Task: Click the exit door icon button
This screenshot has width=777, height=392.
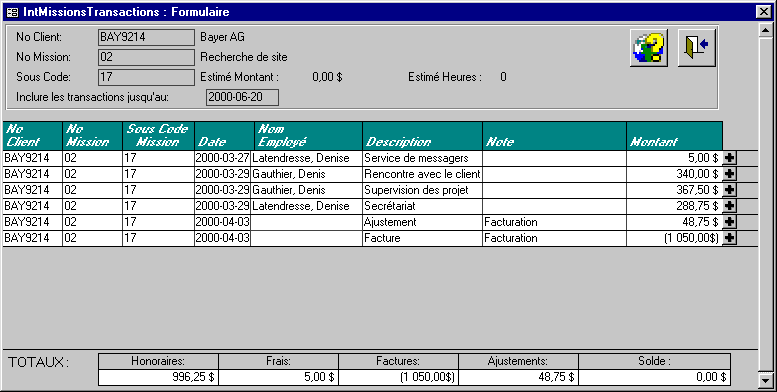Action: pyautogui.click(x=696, y=48)
